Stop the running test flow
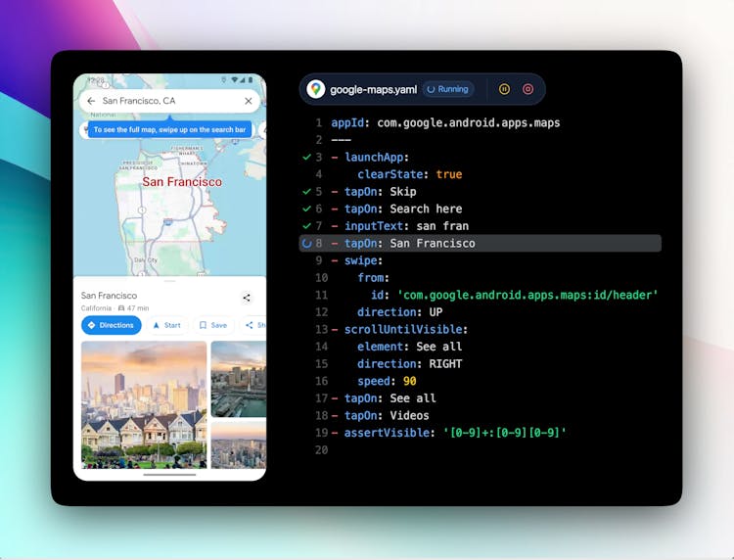The image size is (734, 560). pos(528,89)
